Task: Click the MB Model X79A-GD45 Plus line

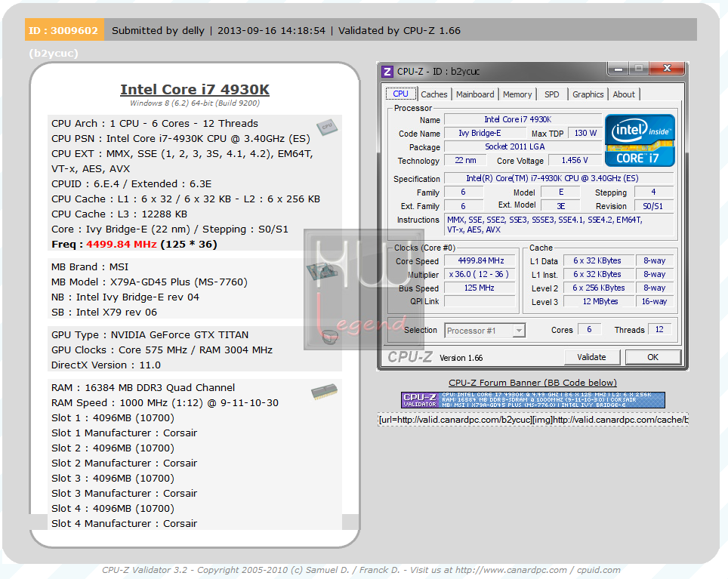Action: pyautogui.click(x=149, y=282)
